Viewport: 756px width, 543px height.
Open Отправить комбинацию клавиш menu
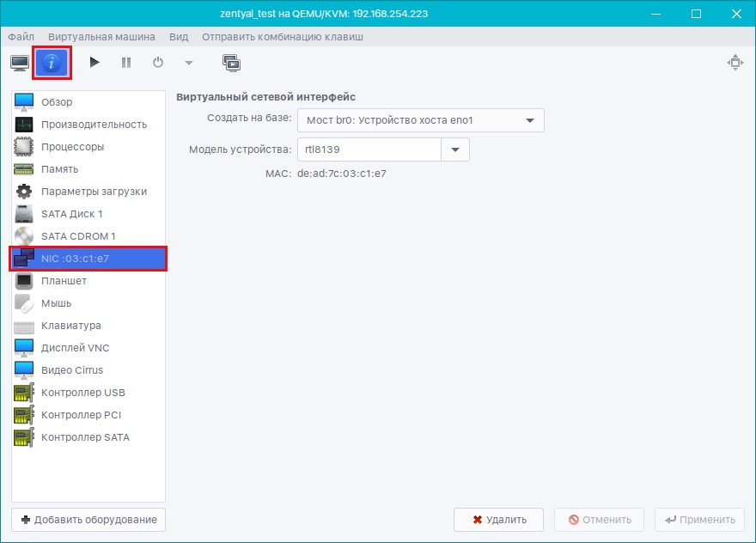282,37
